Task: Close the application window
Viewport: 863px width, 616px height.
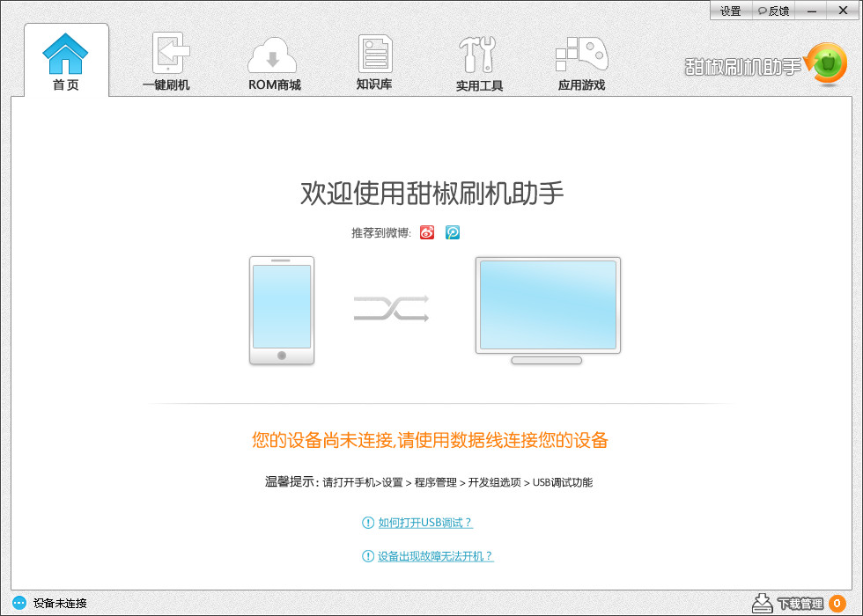Action: point(844,11)
